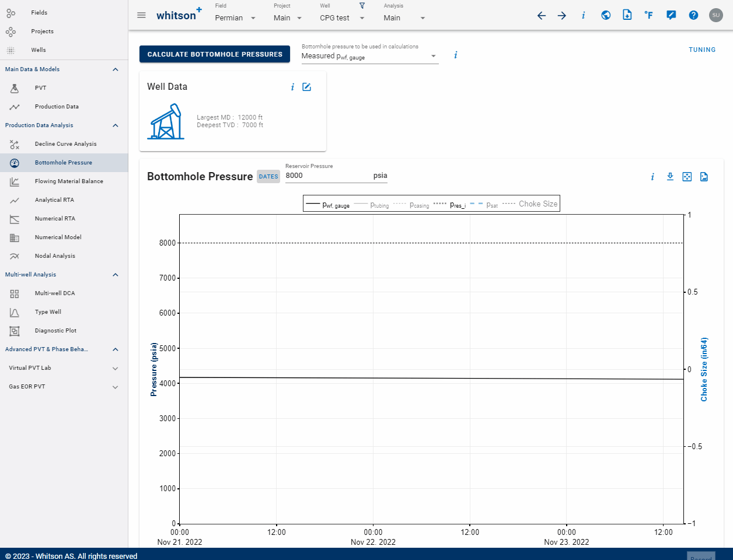Open the Project dropdown showing Main

pos(288,18)
